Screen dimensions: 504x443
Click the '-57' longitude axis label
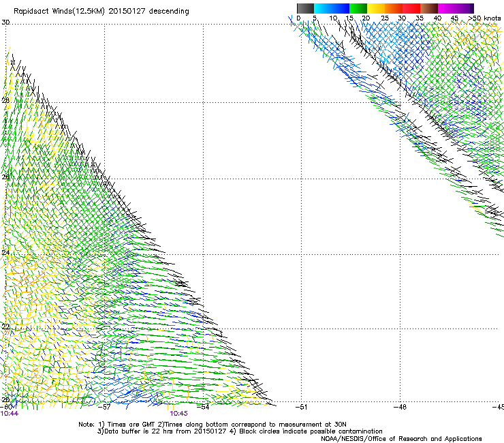click(x=104, y=407)
